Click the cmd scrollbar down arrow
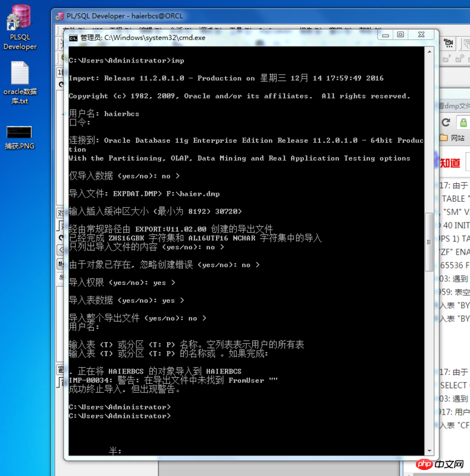 point(430,450)
